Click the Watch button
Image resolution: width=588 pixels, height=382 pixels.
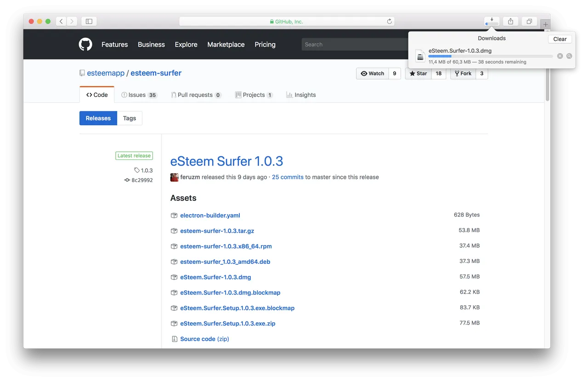pyautogui.click(x=373, y=74)
